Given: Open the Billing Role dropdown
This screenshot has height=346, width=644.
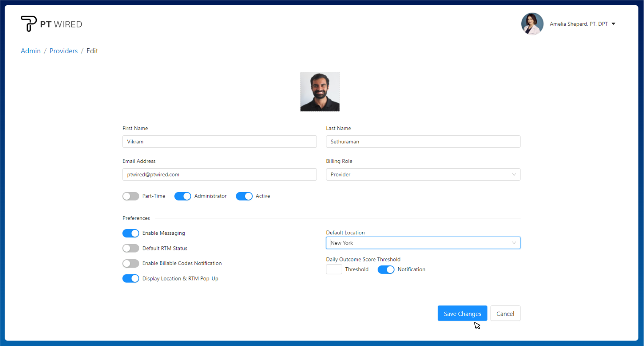Looking at the screenshot, I should click(x=423, y=175).
